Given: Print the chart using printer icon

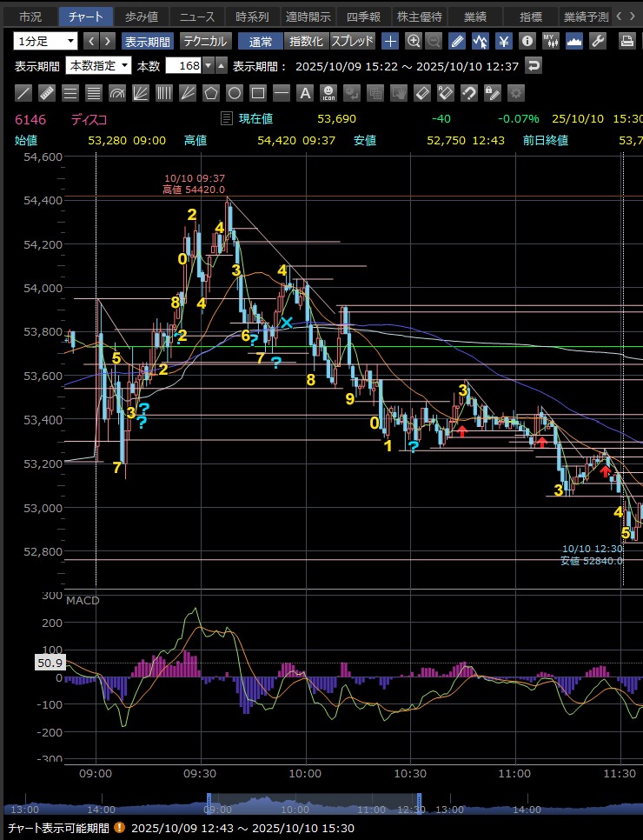Looking at the screenshot, I should [x=627, y=41].
